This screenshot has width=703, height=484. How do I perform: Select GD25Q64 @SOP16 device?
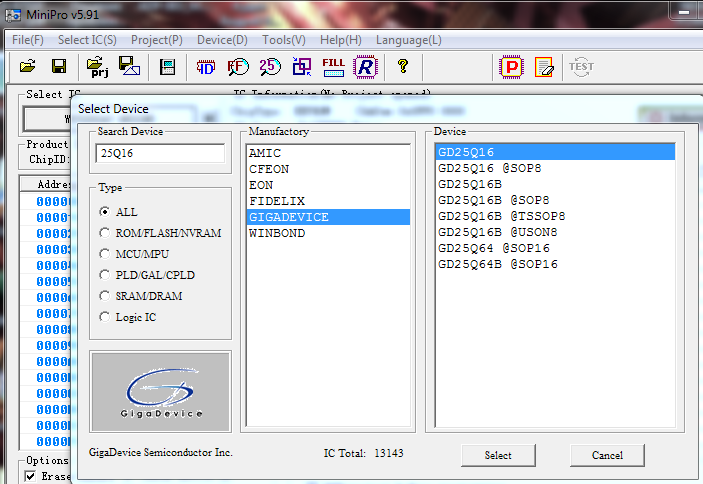tap(555, 248)
